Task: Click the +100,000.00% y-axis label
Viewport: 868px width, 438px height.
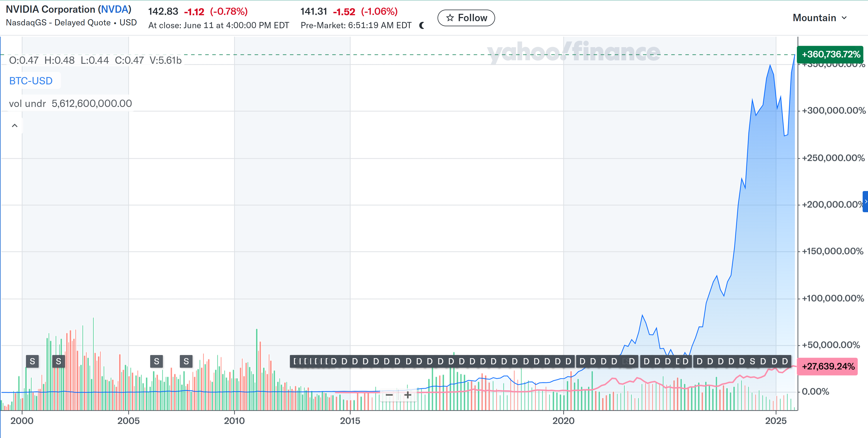Action: (x=833, y=299)
